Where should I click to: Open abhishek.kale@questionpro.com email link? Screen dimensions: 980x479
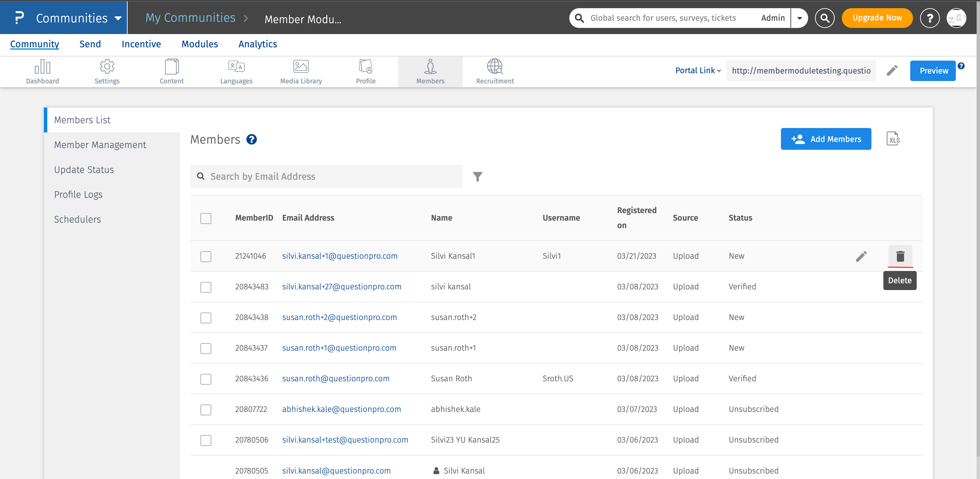tap(341, 409)
